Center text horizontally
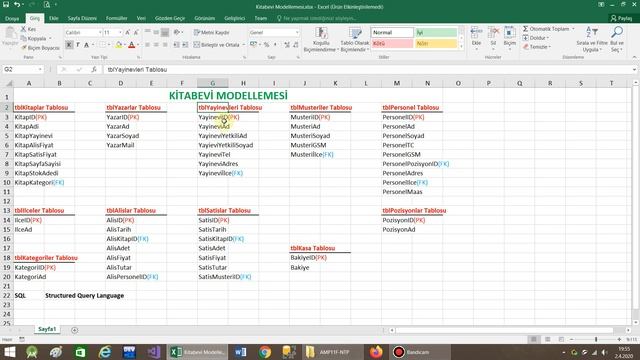The width and height of the screenshot is (640, 360). coord(156,45)
